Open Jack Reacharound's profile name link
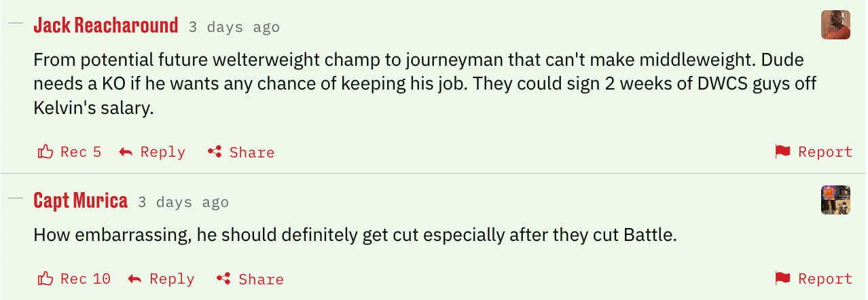Screen dimensions: 868x300 106,26
